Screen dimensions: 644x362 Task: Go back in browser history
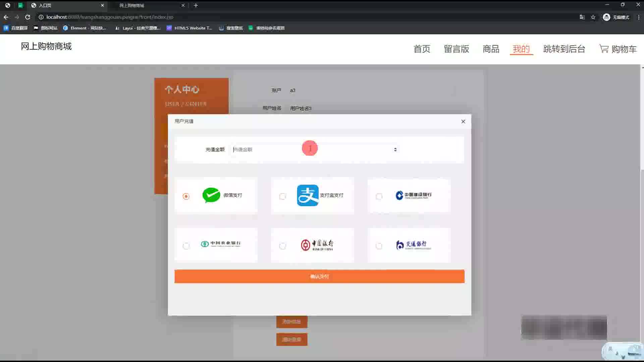[x=6, y=17]
